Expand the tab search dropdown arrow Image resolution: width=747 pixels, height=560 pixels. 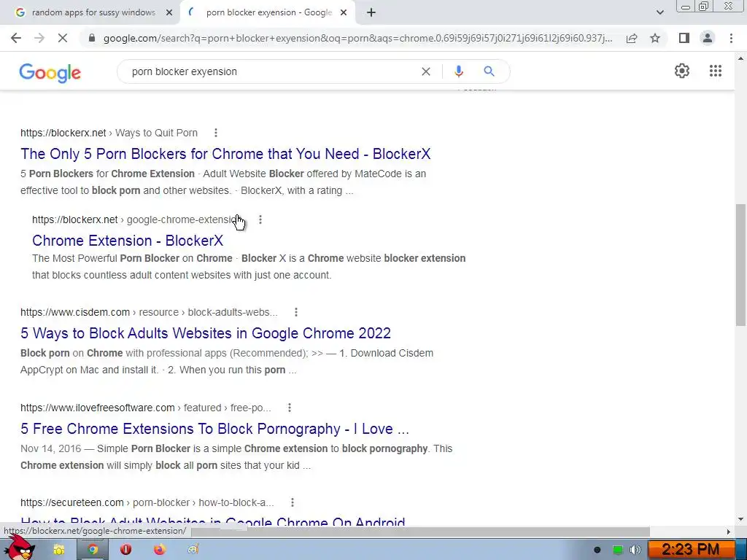[x=659, y=12]
